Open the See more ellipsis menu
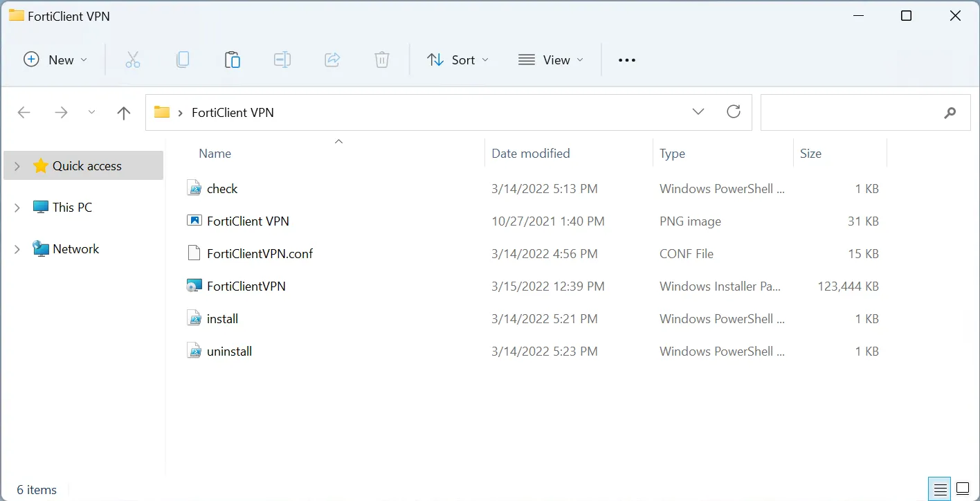980x501 pixels. [x=627, y=60]
